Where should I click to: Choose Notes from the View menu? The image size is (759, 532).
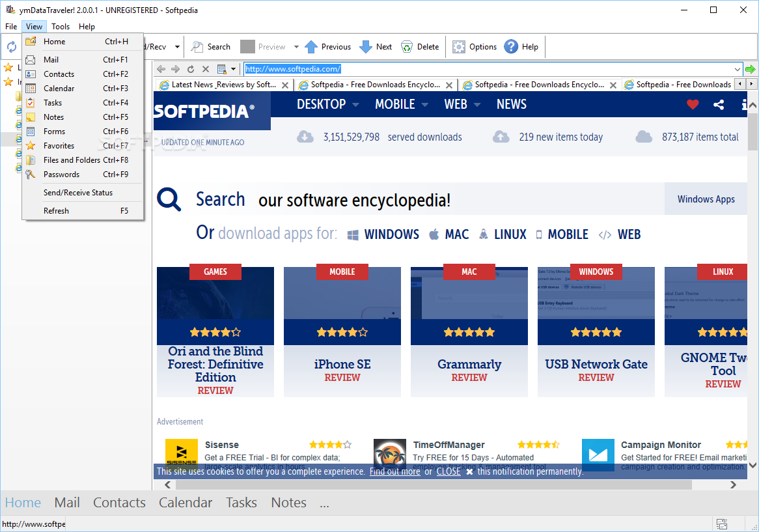[83, 117]
